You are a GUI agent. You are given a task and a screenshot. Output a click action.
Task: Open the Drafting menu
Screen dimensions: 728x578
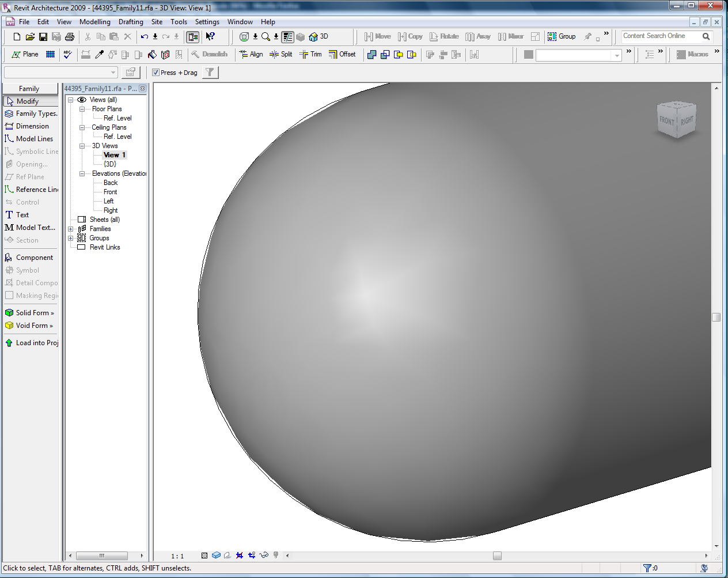(131, 22)
